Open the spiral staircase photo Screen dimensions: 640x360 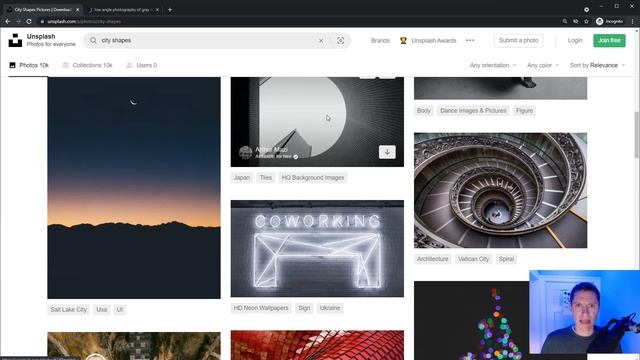[x=500, y=190]
